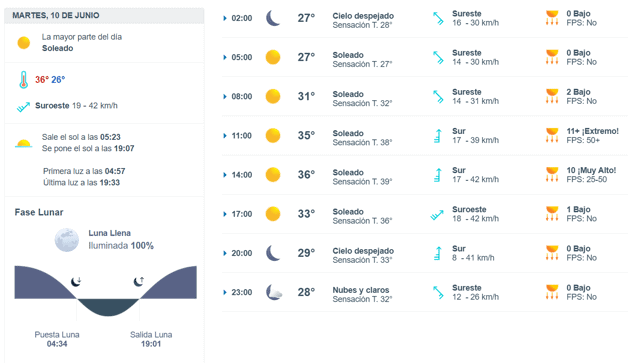The height and width of the screenshot is (363, 628).
Task: Click the moonset icon on the lunar chart
Action: coord(76,282)
